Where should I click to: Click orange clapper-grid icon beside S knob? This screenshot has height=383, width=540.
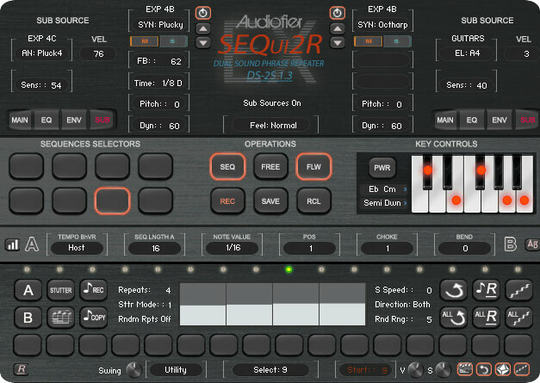465,370
